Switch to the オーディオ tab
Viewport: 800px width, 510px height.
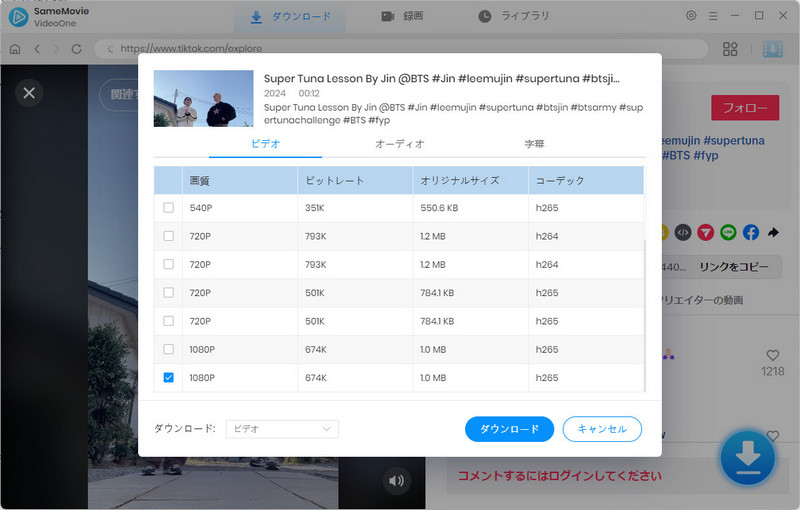point(400,144)
